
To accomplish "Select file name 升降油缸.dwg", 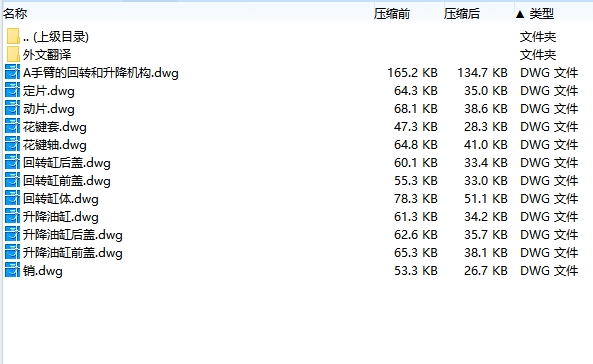I will tap(61, 217).
